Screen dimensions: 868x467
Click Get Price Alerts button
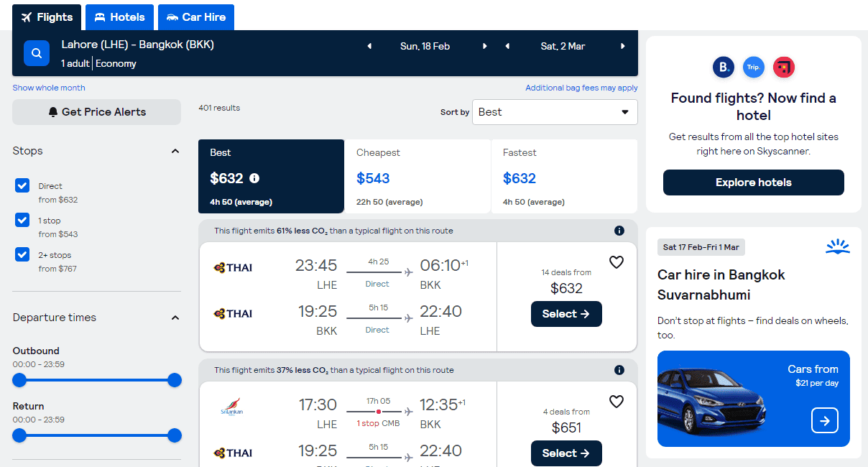pyautogui.click(x=97, y=112)
